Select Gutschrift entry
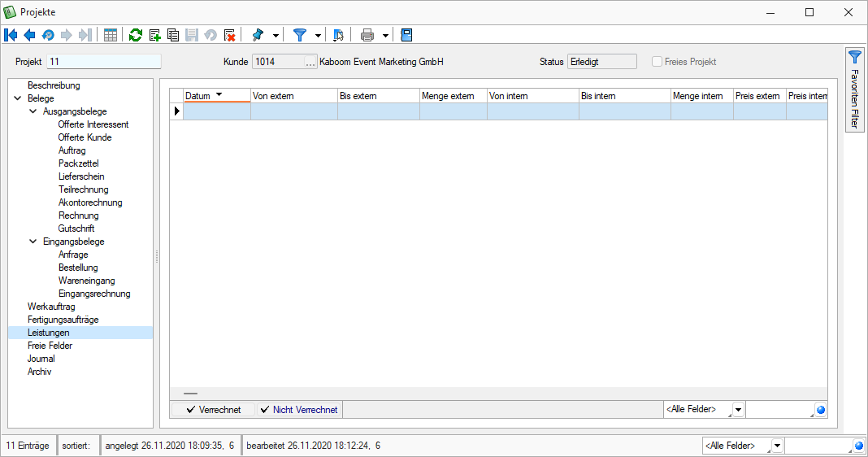868x457 pixels. (x=76, y=228)
